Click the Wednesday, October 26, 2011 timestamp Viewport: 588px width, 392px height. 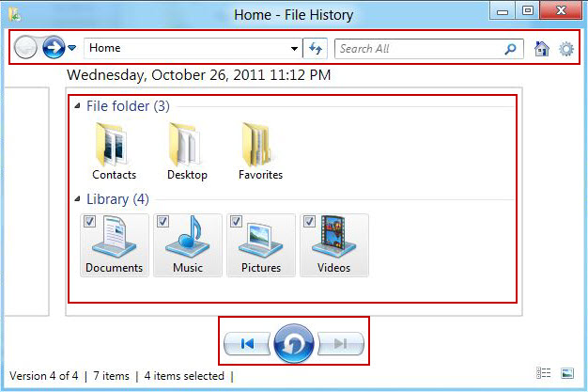pos(199,75)
